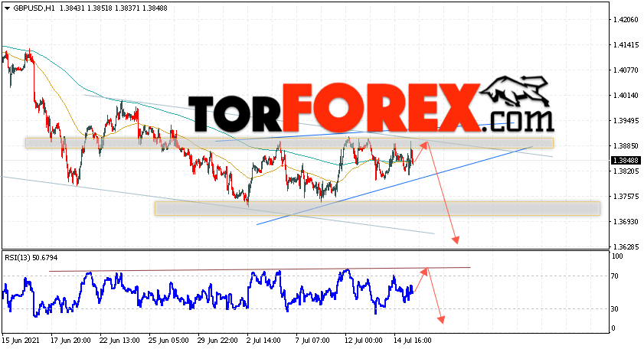
Task: Select the rising blue support trendline
Action: pos(394,185)
